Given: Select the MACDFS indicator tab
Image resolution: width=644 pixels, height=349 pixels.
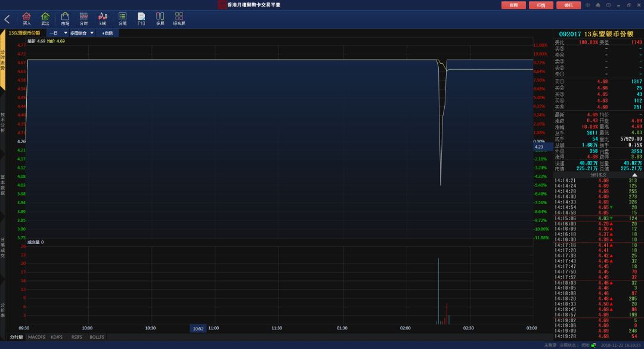Looking at the screenshot, I should [x=36, y=337].
